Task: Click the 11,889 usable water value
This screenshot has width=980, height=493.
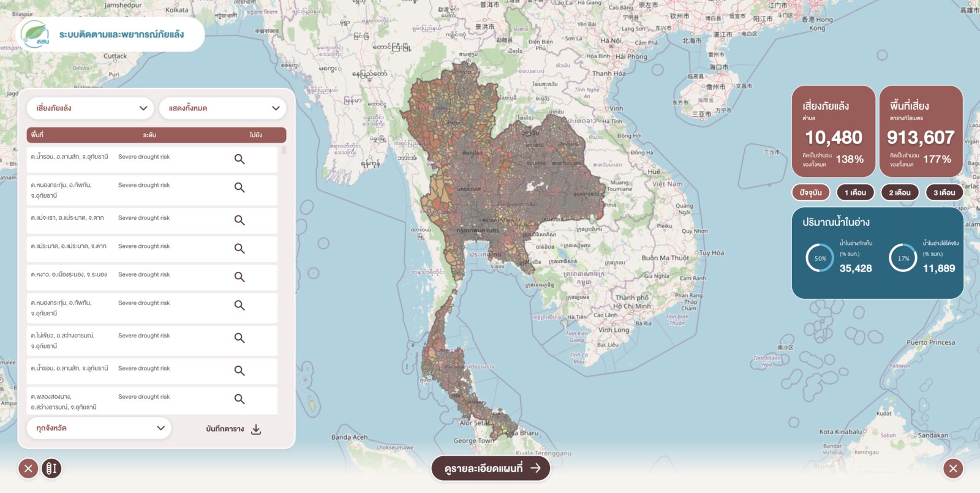Action: pyautogui.click(x=939, y=268)
